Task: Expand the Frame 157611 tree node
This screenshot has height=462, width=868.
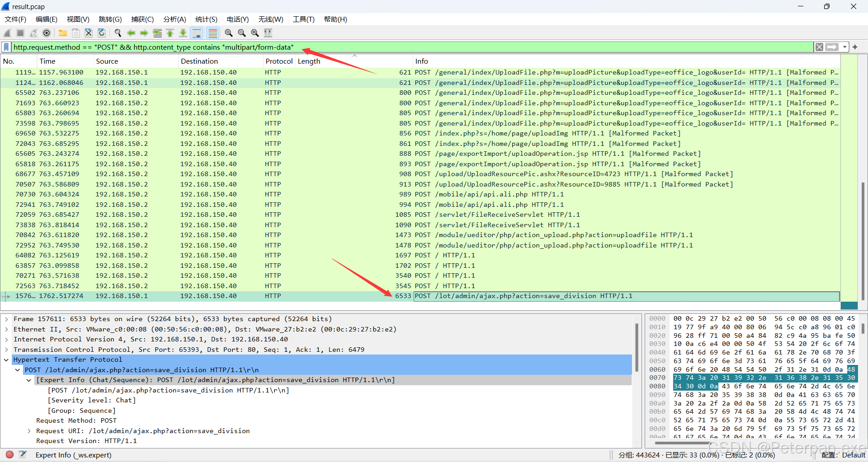Action: point(6,319)
